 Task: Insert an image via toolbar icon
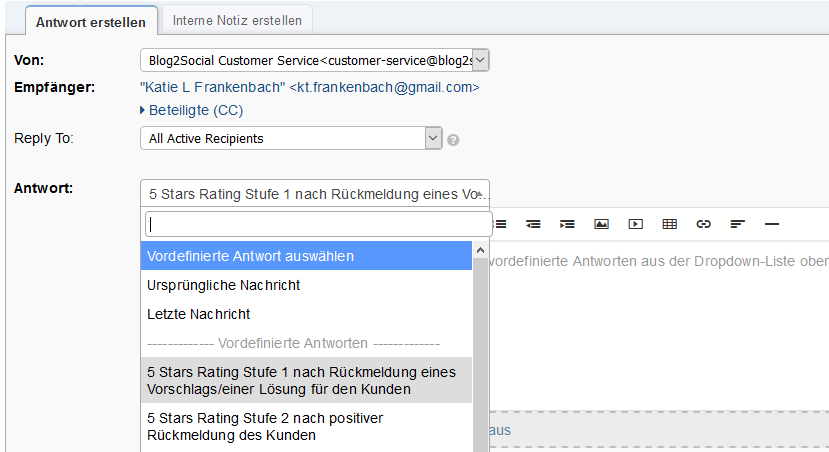coord(601,224)
